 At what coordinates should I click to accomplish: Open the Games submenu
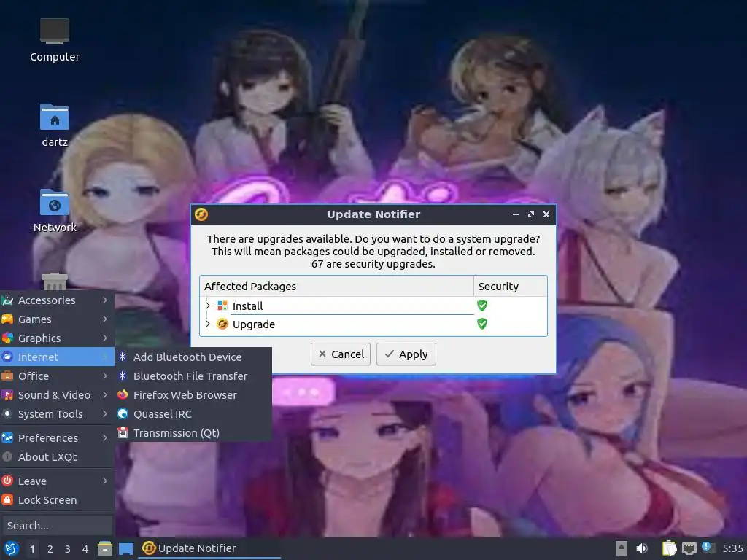(x=57, y=319)
